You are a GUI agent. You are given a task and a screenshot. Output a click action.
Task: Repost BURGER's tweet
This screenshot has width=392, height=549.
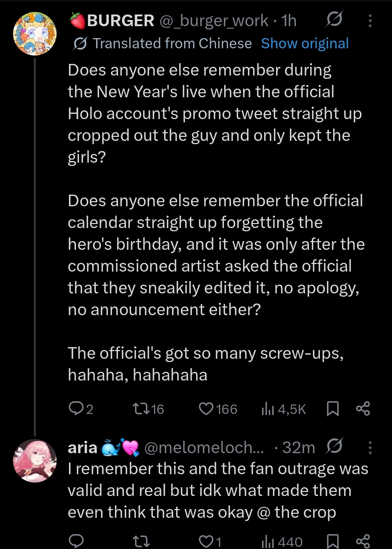(x=148, y=409)
